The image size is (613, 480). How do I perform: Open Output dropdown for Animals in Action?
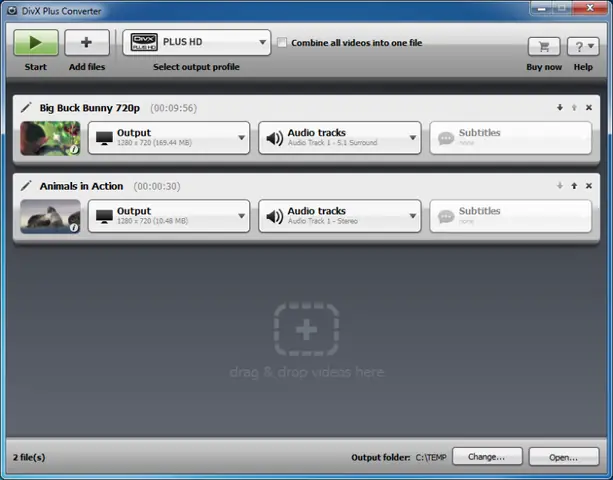168,216
